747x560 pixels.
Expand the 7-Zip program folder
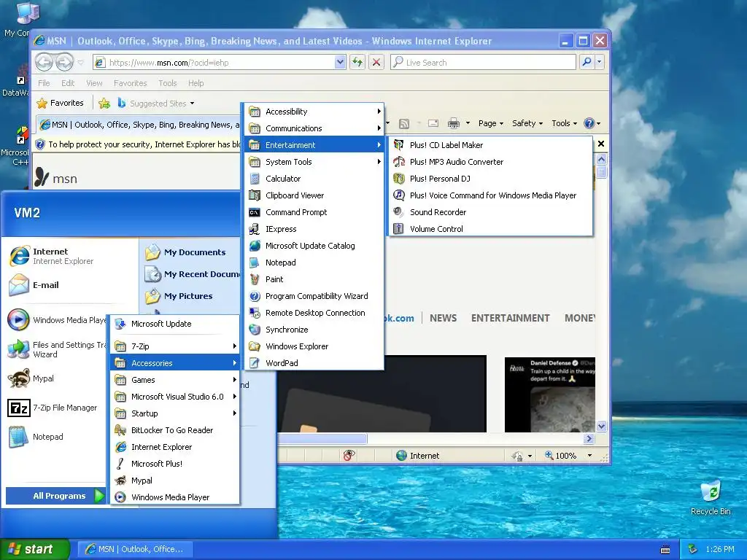tap(175, 346)
